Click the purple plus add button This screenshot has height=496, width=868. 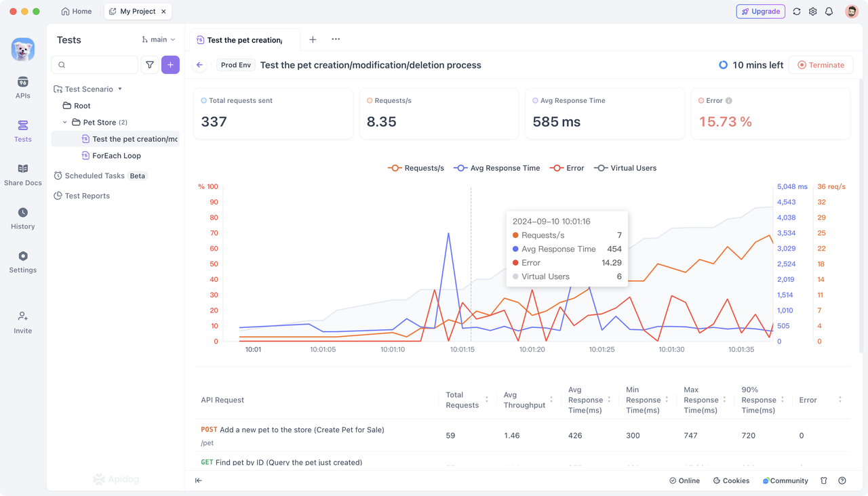[170, 65]
